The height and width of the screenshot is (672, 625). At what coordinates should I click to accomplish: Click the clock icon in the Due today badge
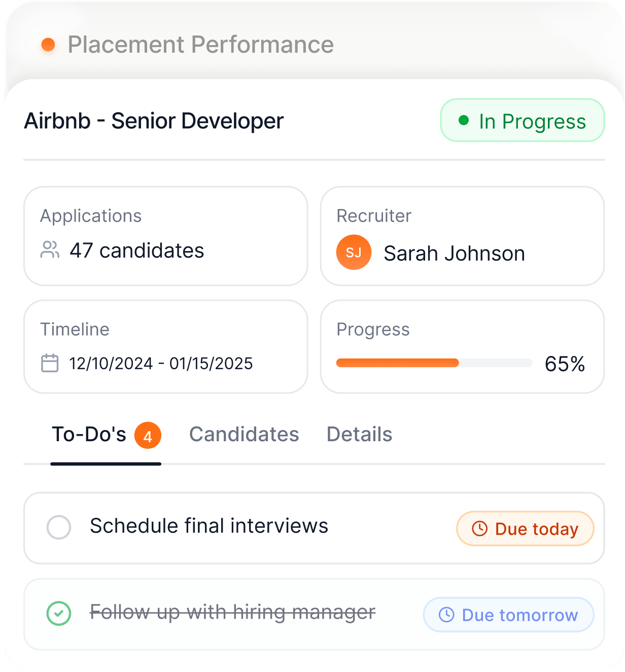[x=479, y=528]
